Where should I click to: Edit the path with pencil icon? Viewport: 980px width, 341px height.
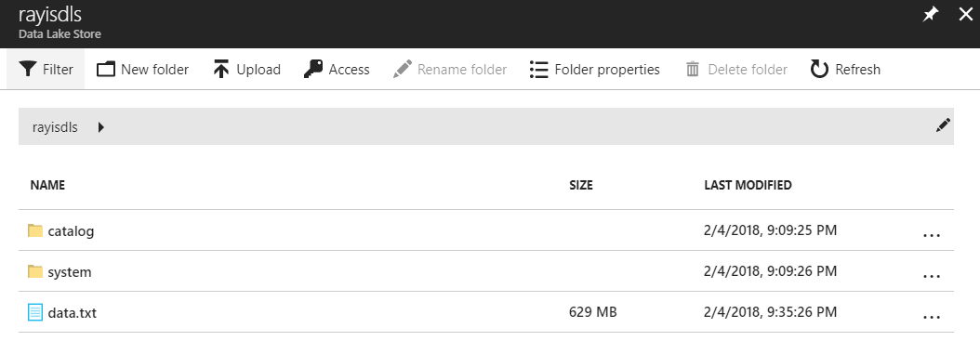click(x=943, y=125)
